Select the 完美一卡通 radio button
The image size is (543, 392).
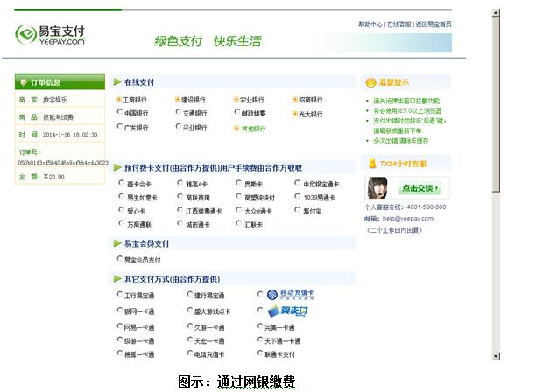260,325
